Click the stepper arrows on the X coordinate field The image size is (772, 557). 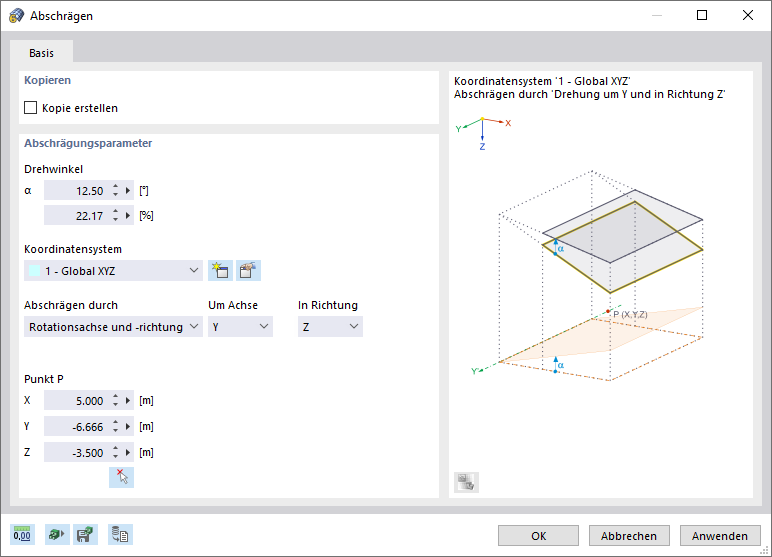pyautogui.click(x=115, y=400)
